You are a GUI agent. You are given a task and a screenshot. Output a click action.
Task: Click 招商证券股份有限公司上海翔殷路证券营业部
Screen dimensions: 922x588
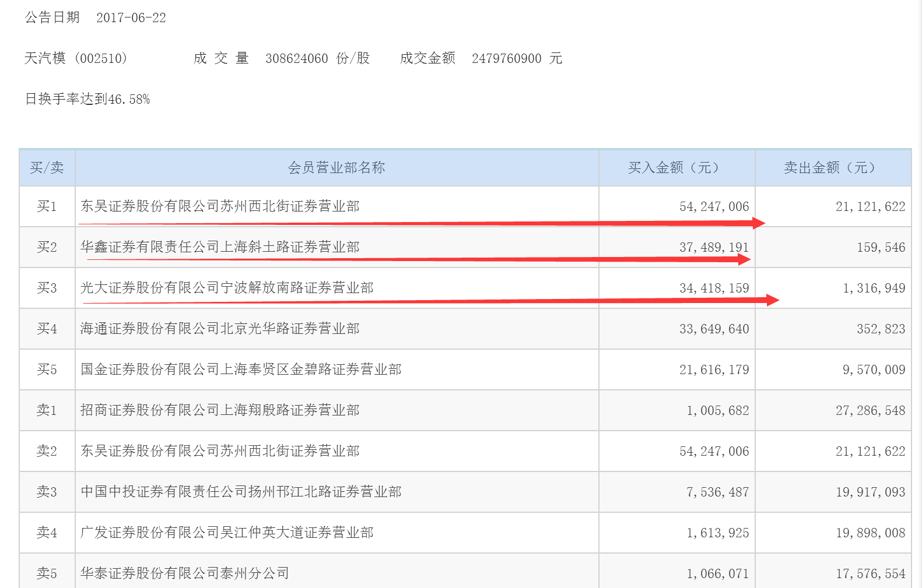click(220, 410)
